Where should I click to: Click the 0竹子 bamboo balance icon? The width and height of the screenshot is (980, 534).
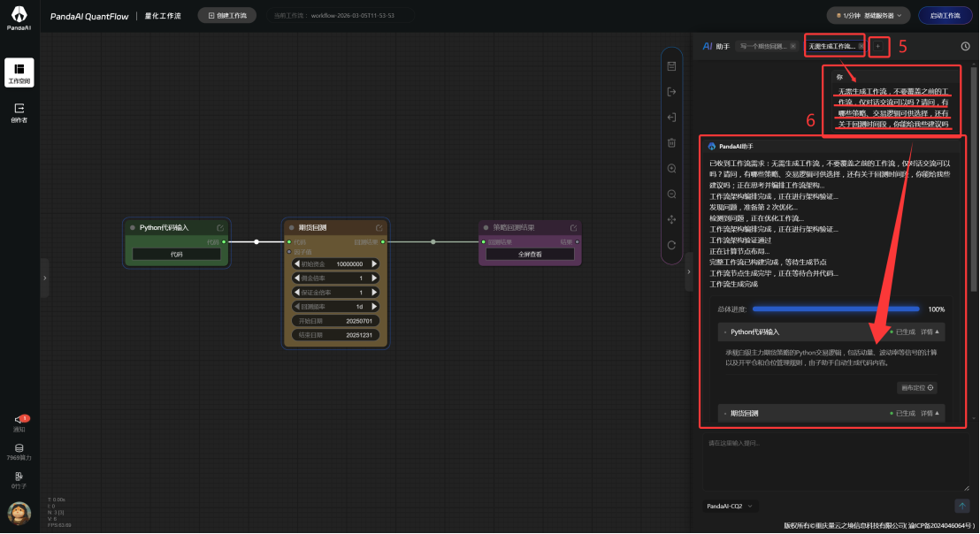(x=19, y=480)
